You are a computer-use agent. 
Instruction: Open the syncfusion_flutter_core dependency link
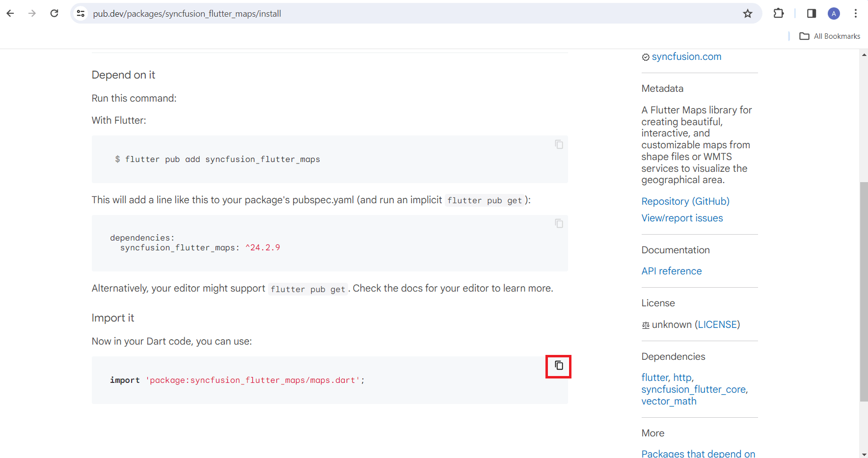coord(694,390)
